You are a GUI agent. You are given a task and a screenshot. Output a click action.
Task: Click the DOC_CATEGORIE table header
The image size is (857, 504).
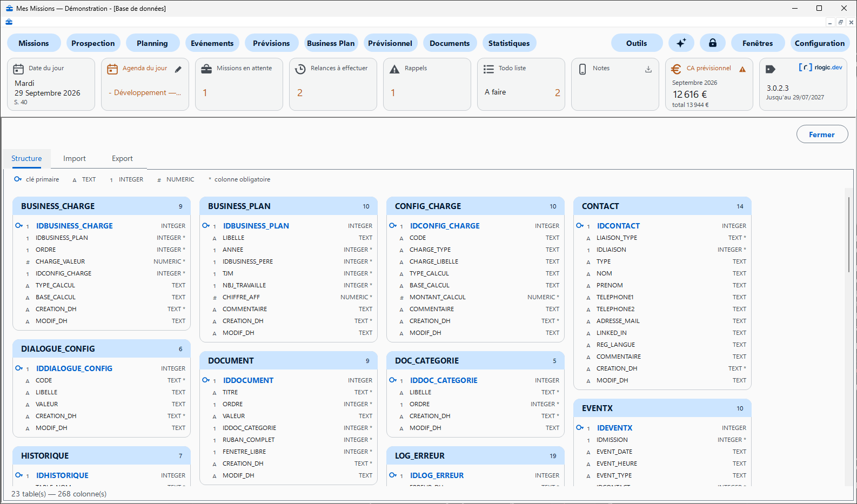pos(476,360)
